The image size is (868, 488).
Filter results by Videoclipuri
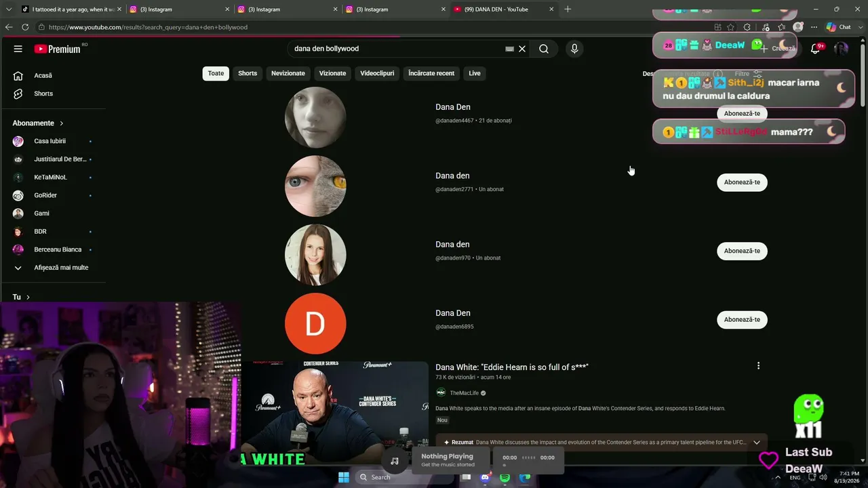coord(377,73)
